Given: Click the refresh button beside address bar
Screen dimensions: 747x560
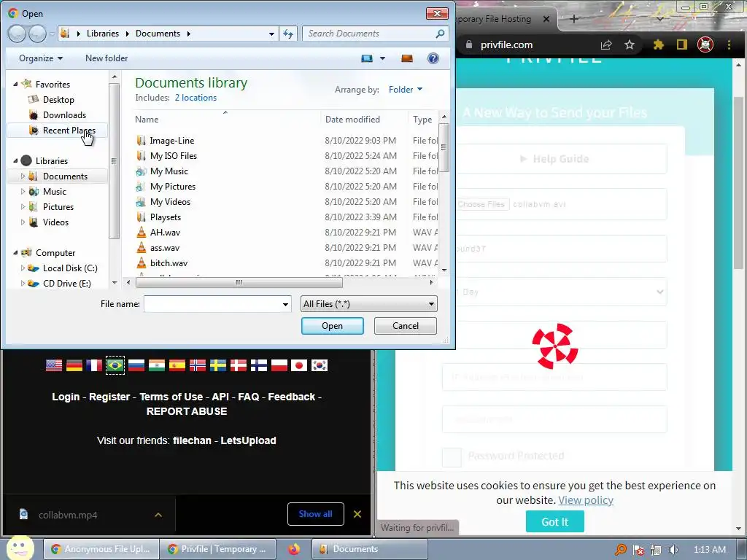Looking at the screenshot, I should (x=288, y=34).
